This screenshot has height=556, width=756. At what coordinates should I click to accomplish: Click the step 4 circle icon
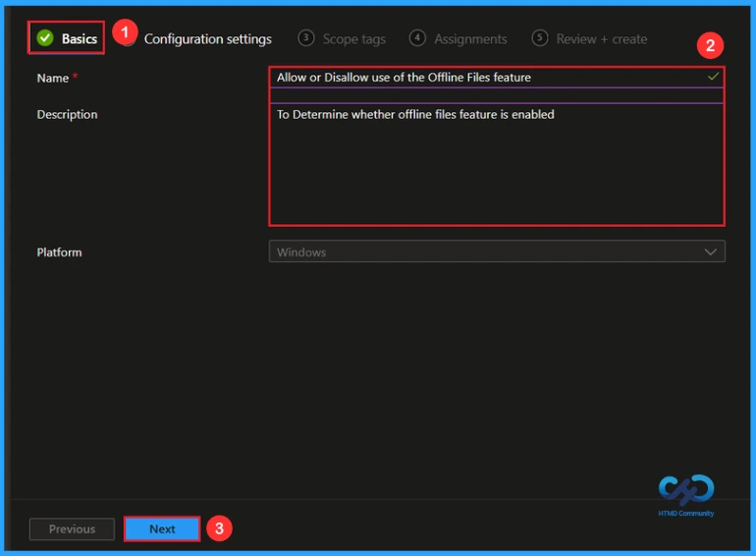tap(417, 37)
